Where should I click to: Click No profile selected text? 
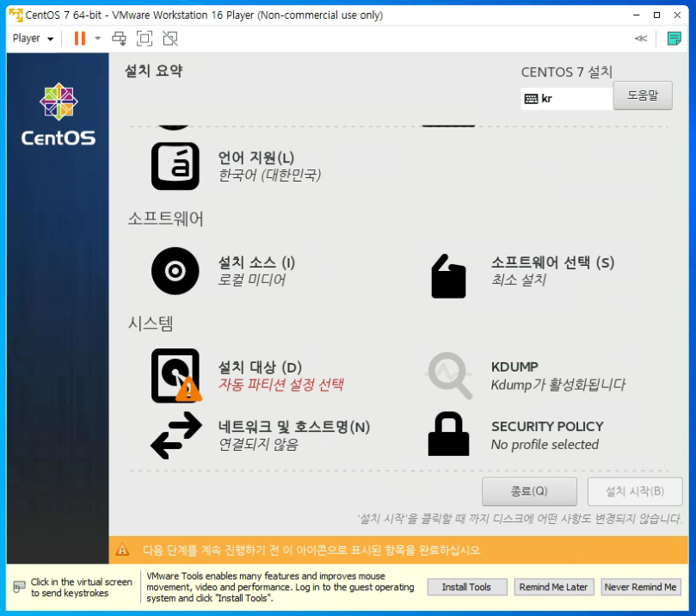(x=545, y=444)
